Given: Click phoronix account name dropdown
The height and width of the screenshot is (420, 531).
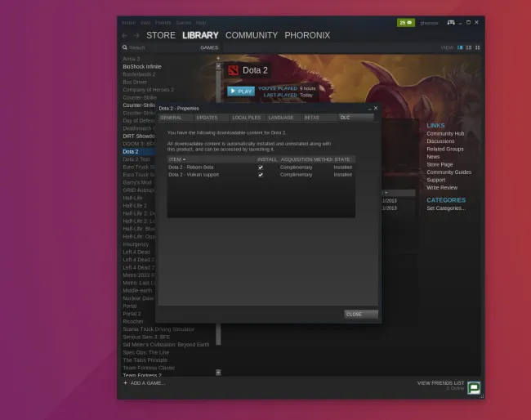Looking at the screenshot, I should (x=430, y=23).
